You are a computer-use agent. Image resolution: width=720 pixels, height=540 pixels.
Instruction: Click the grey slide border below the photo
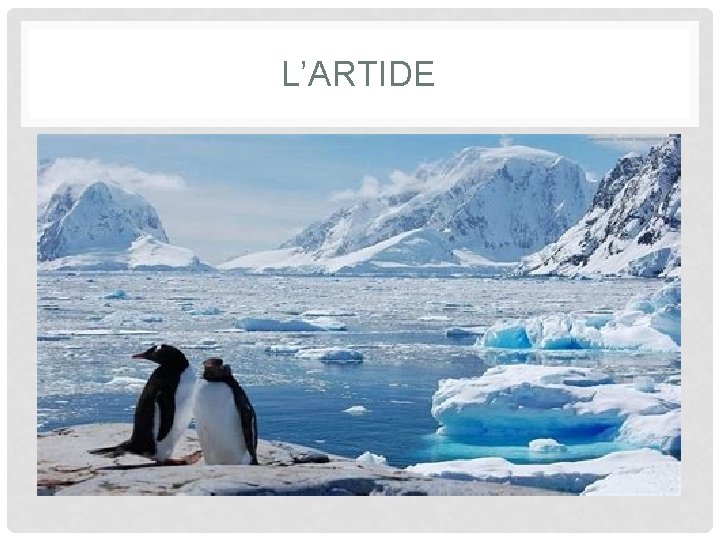click(x=358, y=513)
